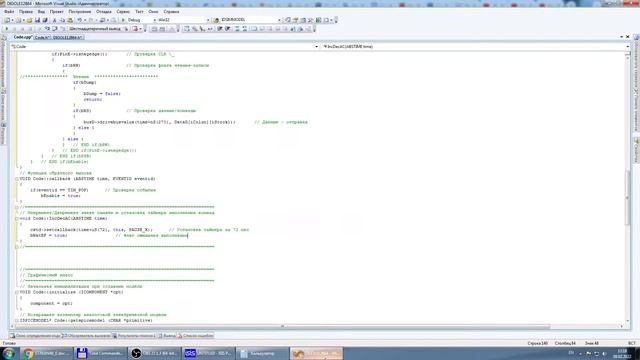640x360 pixels.
Task: Close the active document with X button
Action: [628, 37]
